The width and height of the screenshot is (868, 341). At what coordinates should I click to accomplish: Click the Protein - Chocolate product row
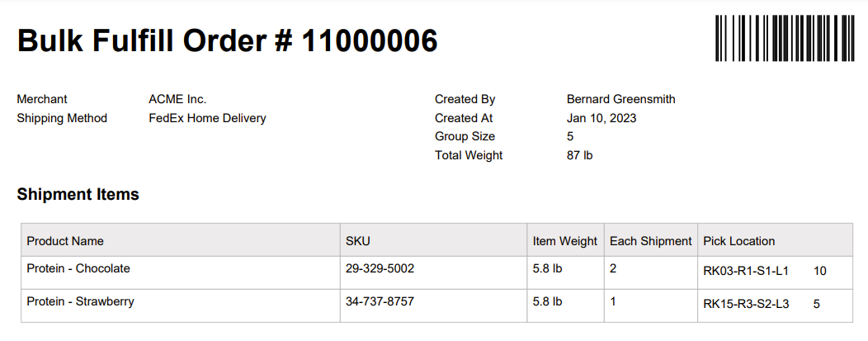pos(78,268)
